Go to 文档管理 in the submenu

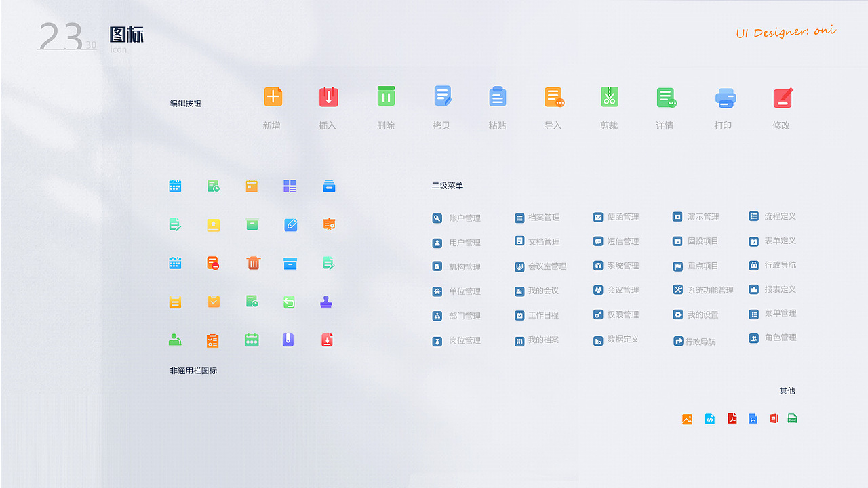[537, 241]
